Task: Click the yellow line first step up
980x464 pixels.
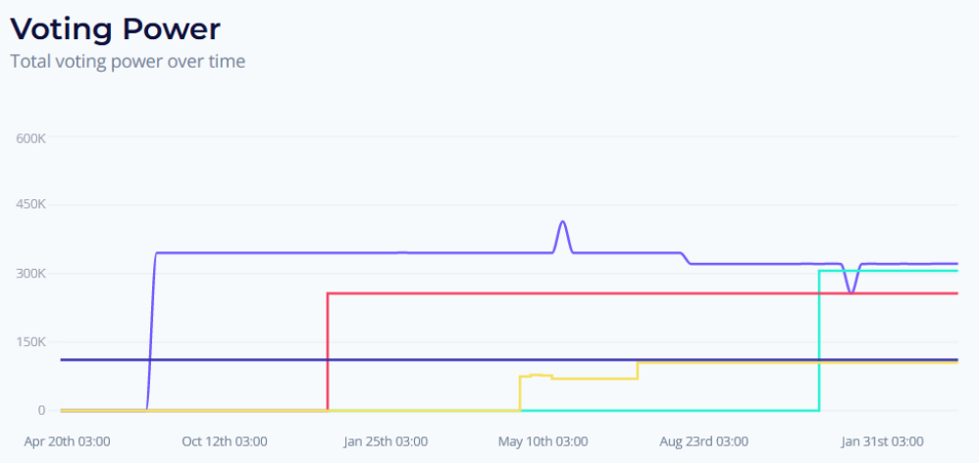Action: (x=520, y=392)
